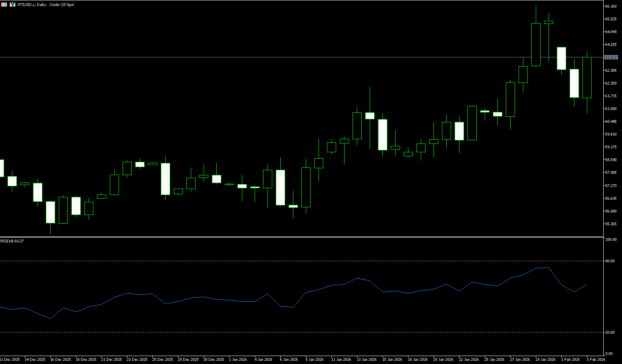
Task: Select the current price label 63.623
Action: point(611,57)
